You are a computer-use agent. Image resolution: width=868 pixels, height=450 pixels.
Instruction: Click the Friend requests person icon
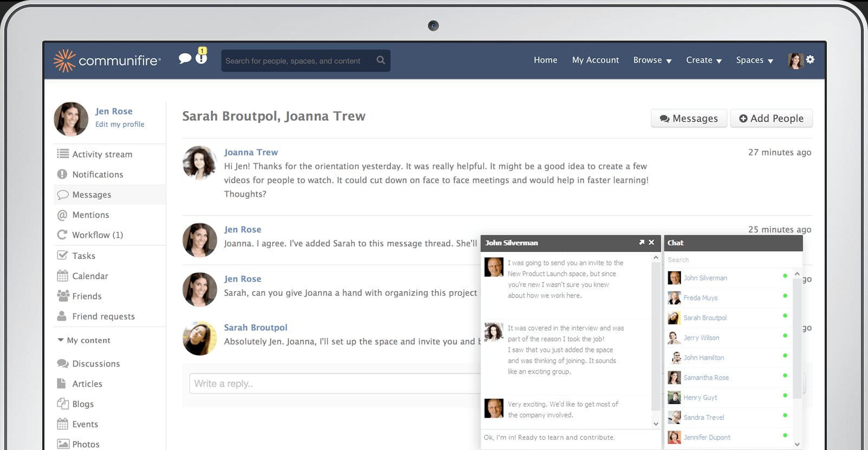pos(62,316)
